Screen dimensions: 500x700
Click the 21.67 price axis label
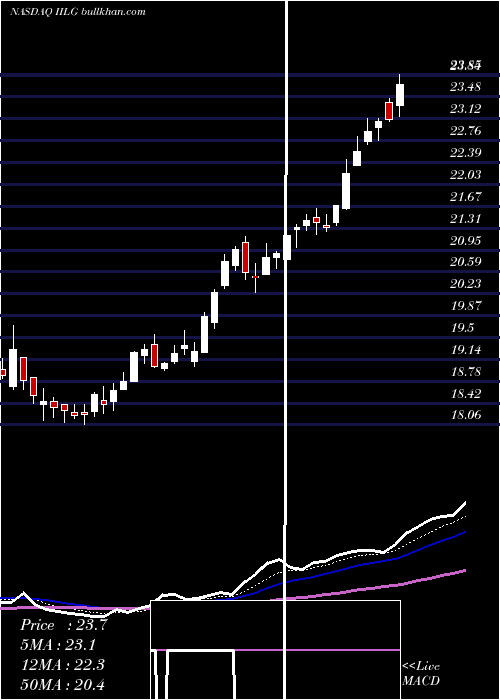point(466,196)
